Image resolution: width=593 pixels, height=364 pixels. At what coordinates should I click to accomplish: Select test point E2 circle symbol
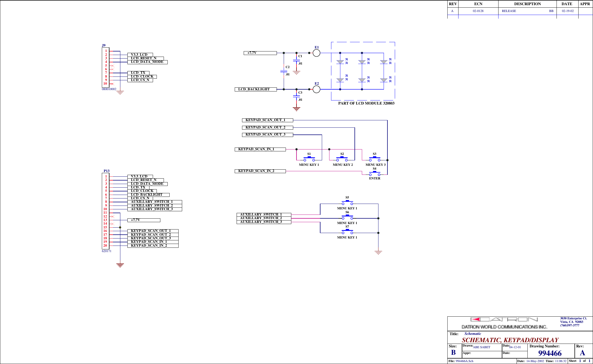316,89
